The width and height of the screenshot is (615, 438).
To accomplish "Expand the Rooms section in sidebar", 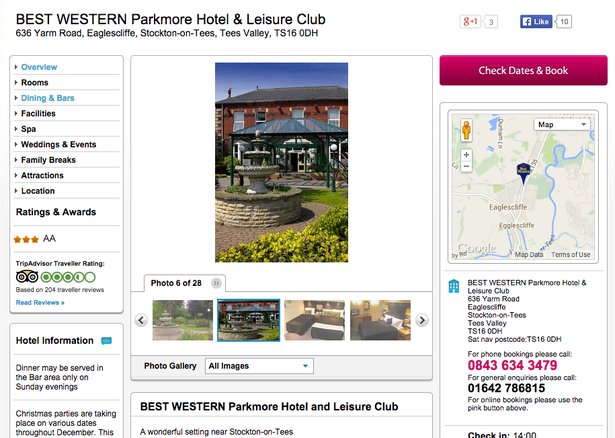I will coord(35,83).
